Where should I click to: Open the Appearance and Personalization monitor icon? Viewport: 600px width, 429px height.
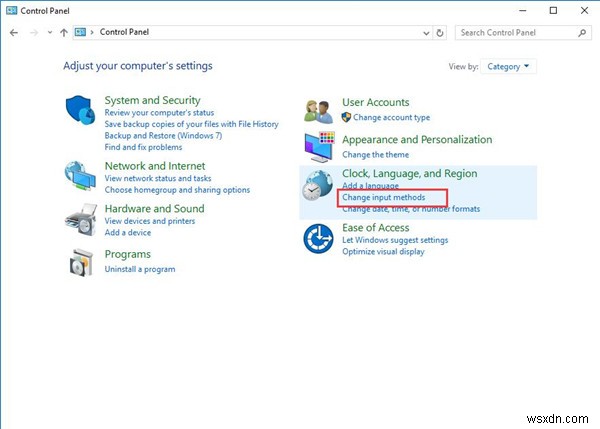pyautogui.click(x=320, y=147)
